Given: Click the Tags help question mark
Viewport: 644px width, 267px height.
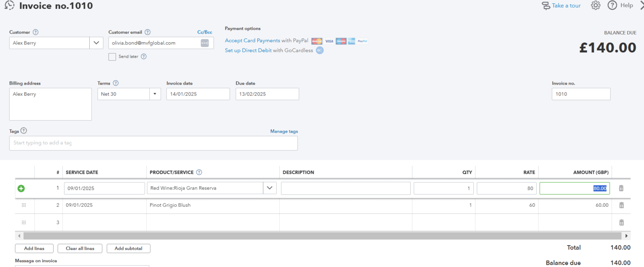Looking at the screenshot, I should pos(25,131).
